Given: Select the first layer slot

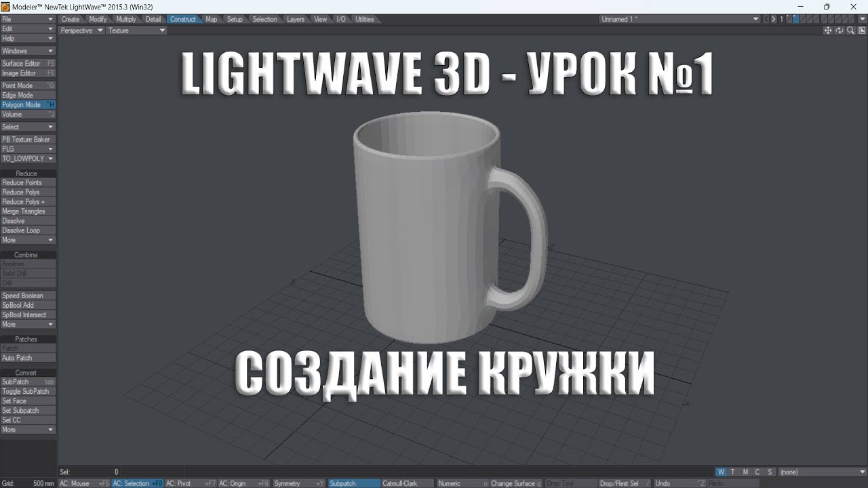Looking at the screenshot, I should (789, 19).
